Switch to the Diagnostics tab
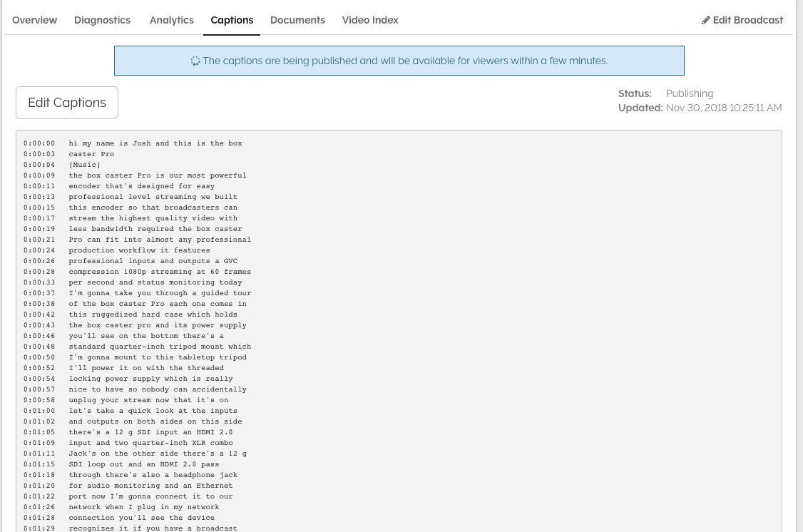 [102, 20]
